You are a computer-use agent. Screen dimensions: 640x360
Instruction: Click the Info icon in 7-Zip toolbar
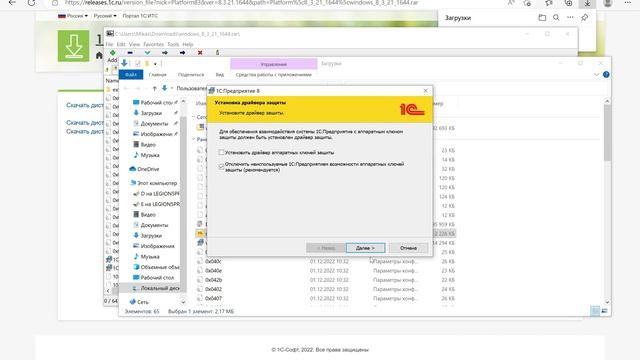coord(218,53)
